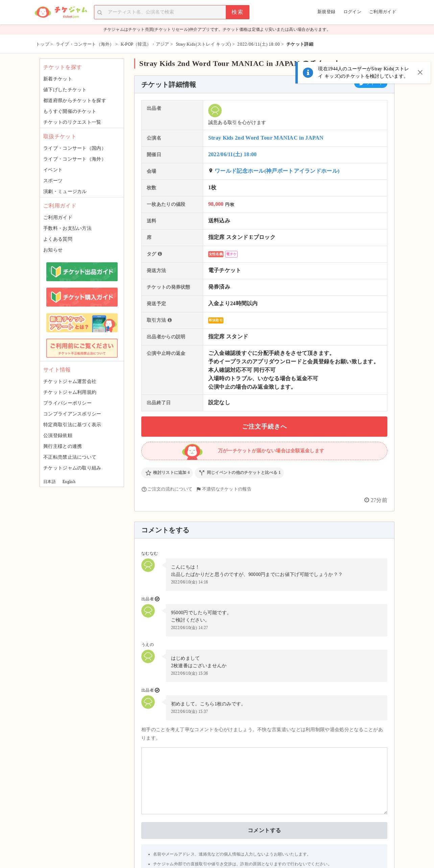This screenshot has width=434, height=868.
Task: Open the チケット出品ガイド banner
Action: [x=82, y=272]
